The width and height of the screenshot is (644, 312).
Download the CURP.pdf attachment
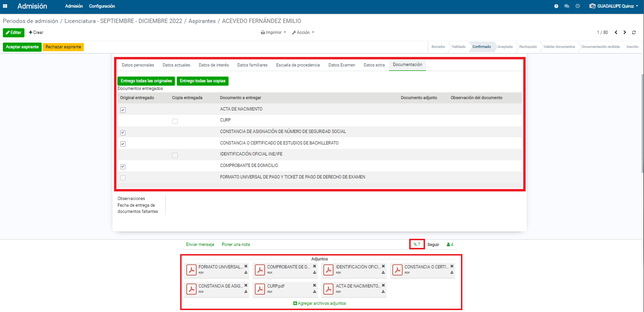coord(314,291)
